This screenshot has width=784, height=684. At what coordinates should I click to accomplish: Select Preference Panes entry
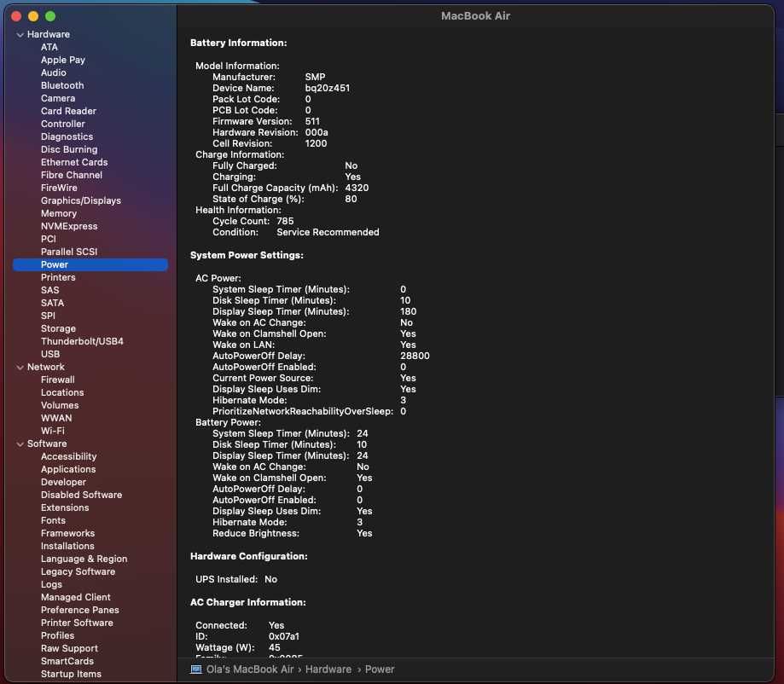point(80,610)
